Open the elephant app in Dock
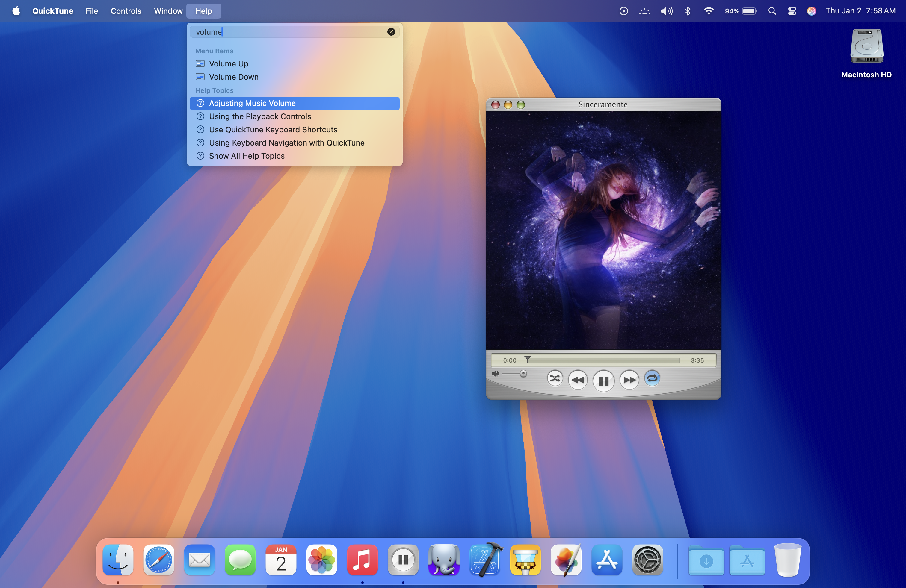 coord(444,560)
